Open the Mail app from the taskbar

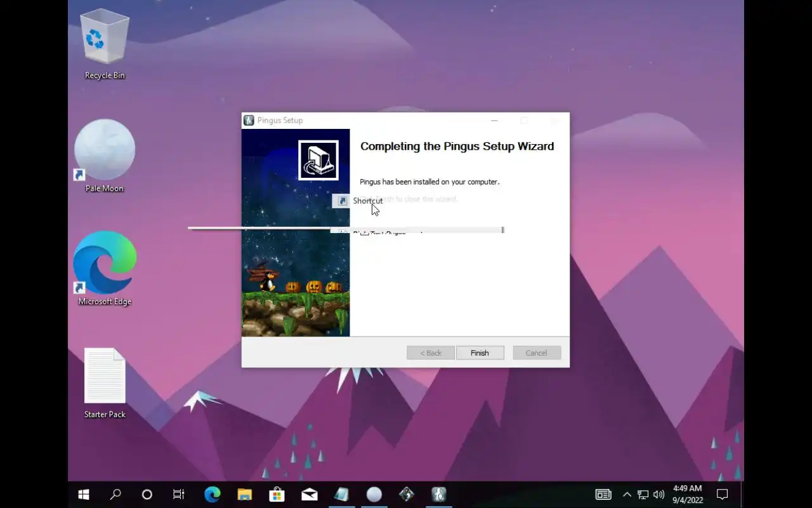click(x=310, y=495)
